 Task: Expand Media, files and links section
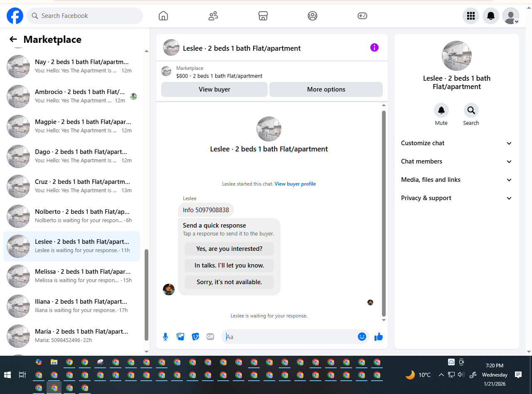point(457,180)
